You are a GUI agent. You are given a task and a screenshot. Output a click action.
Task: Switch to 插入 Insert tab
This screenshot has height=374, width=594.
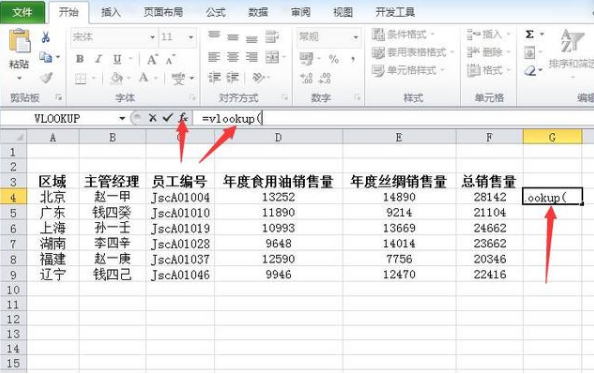point(111,12)
